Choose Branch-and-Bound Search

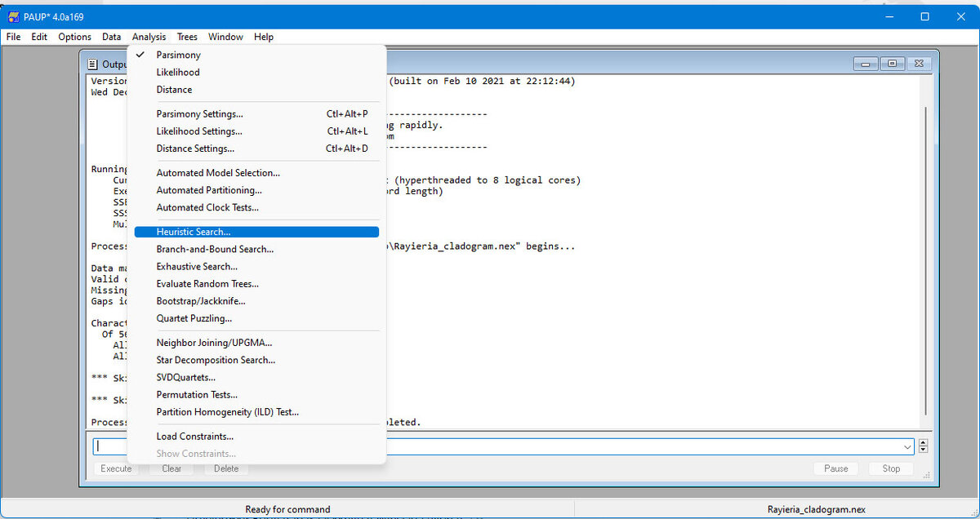point(256,249)
